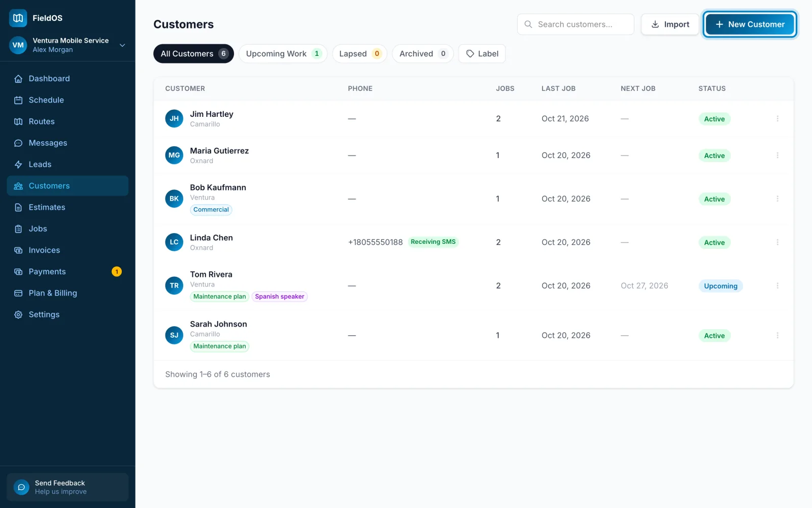Open the Payments page in sidebar
The height and width of the screenshot is (508, 812).
click(67, 272)
